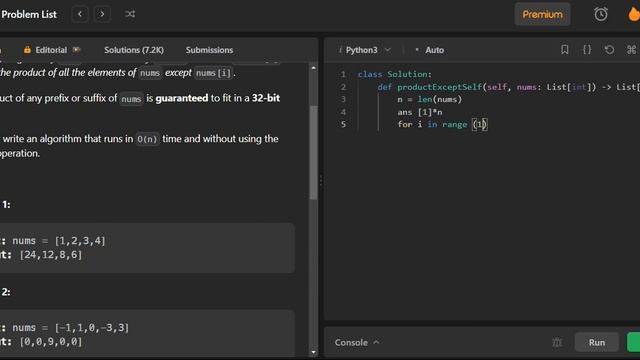Click the 'class Solution:' code line
The image size is (640, 360).
394,74
